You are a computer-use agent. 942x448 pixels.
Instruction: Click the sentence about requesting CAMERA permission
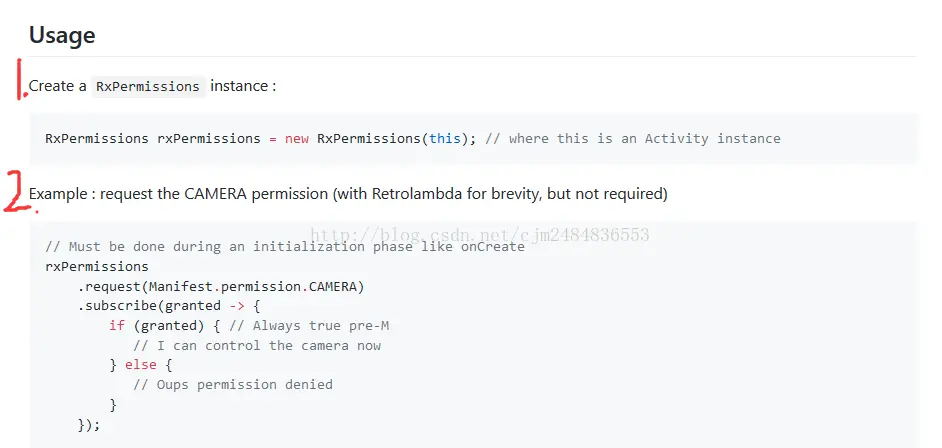tap(348, 194)
